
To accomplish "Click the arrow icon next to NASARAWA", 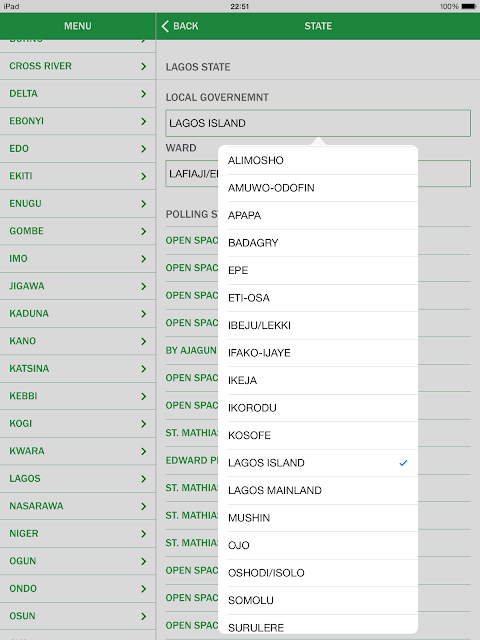I will pyautogui.click(x=144, y=506).
